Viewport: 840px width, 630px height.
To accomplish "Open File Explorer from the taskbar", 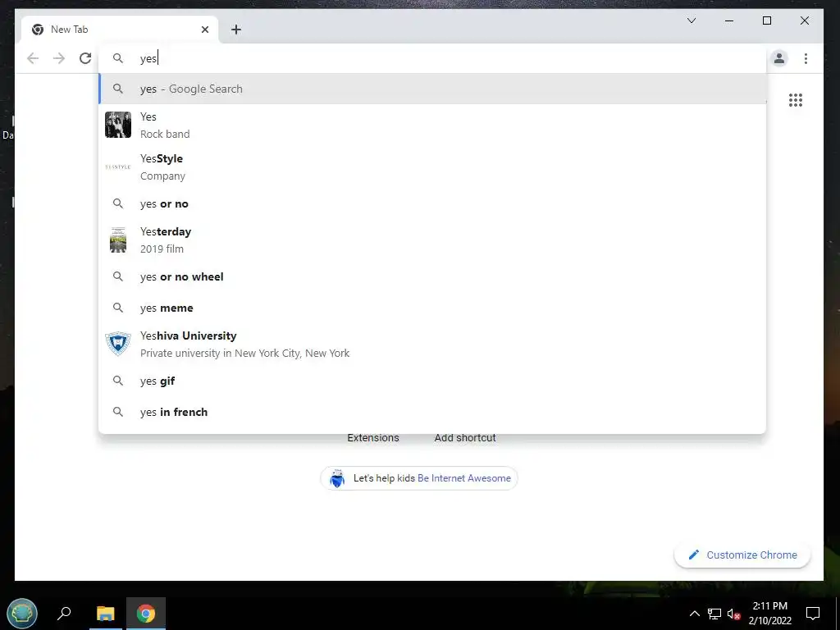I will click(x=106, y=613).
